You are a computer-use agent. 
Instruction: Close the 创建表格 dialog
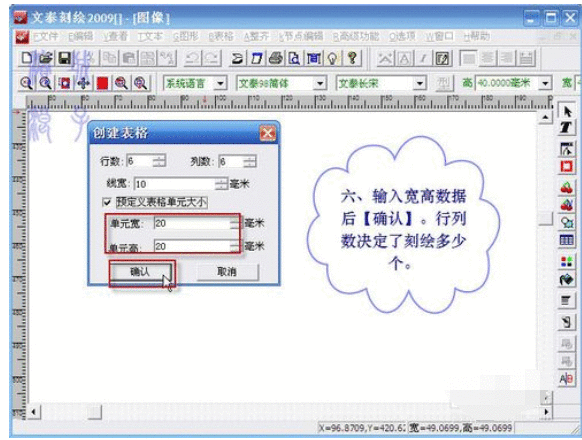267,133
